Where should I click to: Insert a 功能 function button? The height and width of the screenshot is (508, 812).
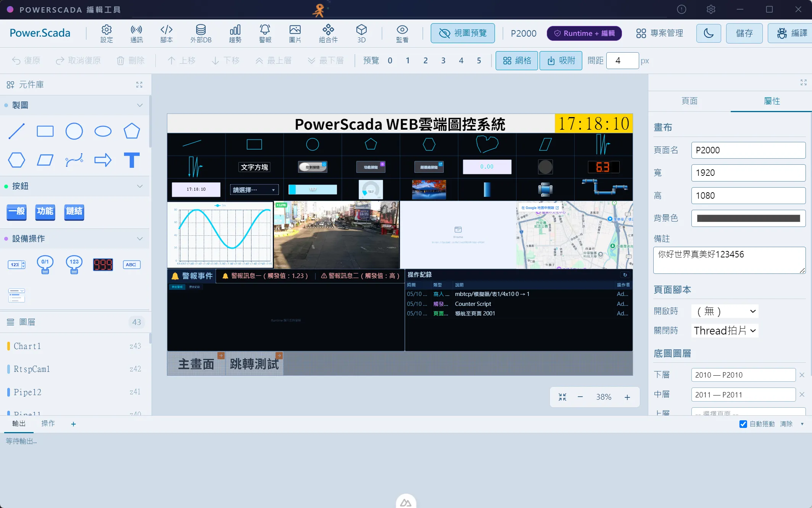click(45, 212)
